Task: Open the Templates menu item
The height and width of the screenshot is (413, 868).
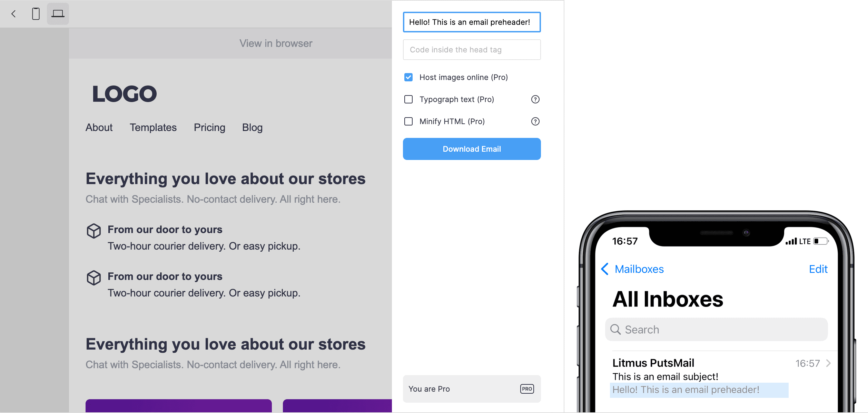Action: point(153,128)
